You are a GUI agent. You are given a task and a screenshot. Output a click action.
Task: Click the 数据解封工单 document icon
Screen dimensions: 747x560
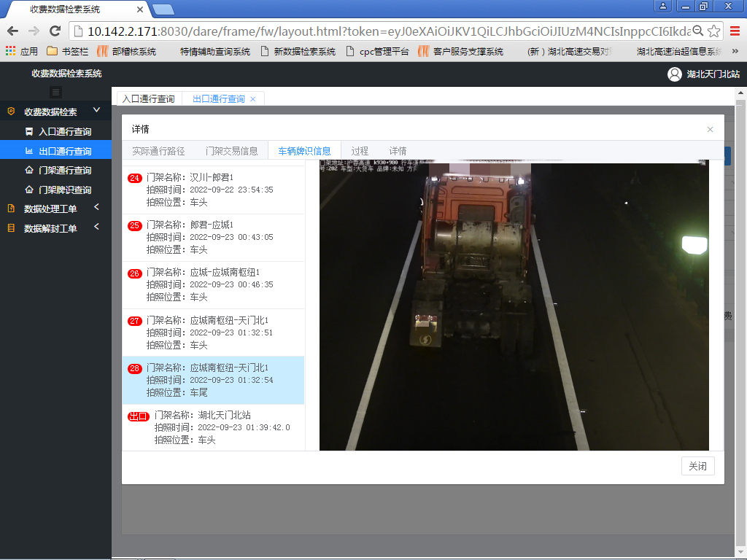pyautogui.click(x=12, y=228)
